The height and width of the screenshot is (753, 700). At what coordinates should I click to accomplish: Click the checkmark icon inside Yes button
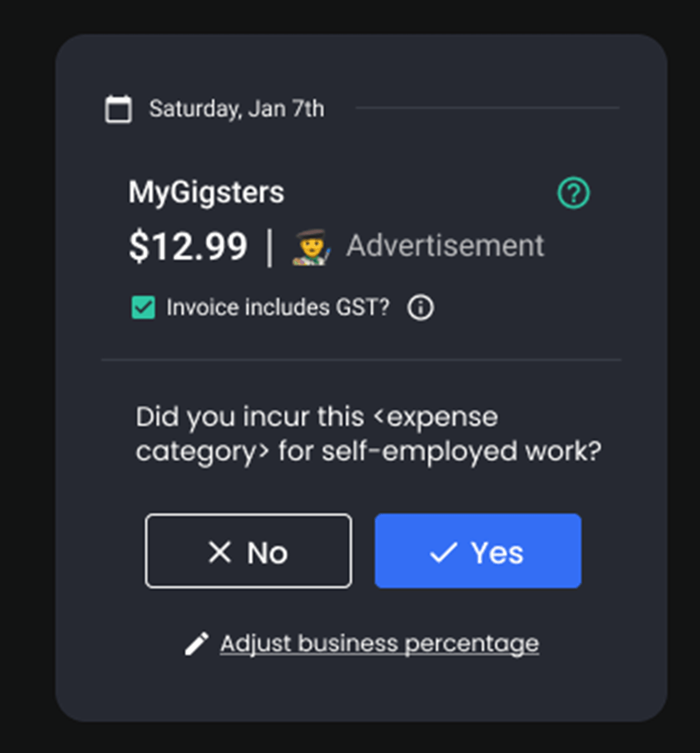tap(443, 553)
